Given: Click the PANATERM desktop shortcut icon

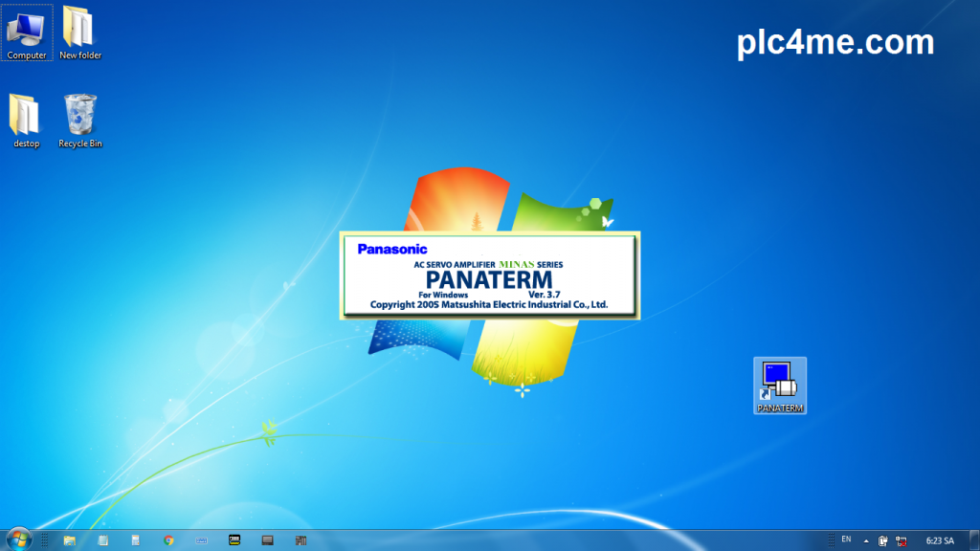Looking at the screenshot, I should 779,383.
